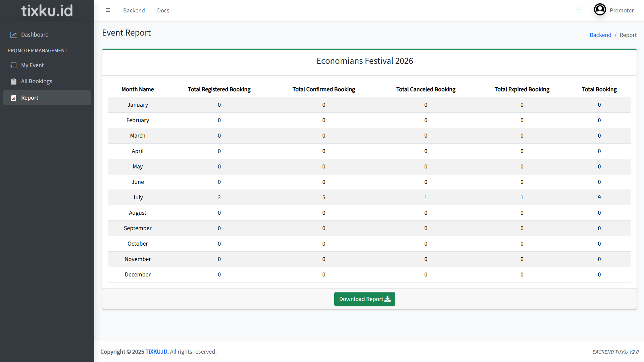644x362 pixels.
Task: Click the fullscreen compress icon
Action: point(579,10)
